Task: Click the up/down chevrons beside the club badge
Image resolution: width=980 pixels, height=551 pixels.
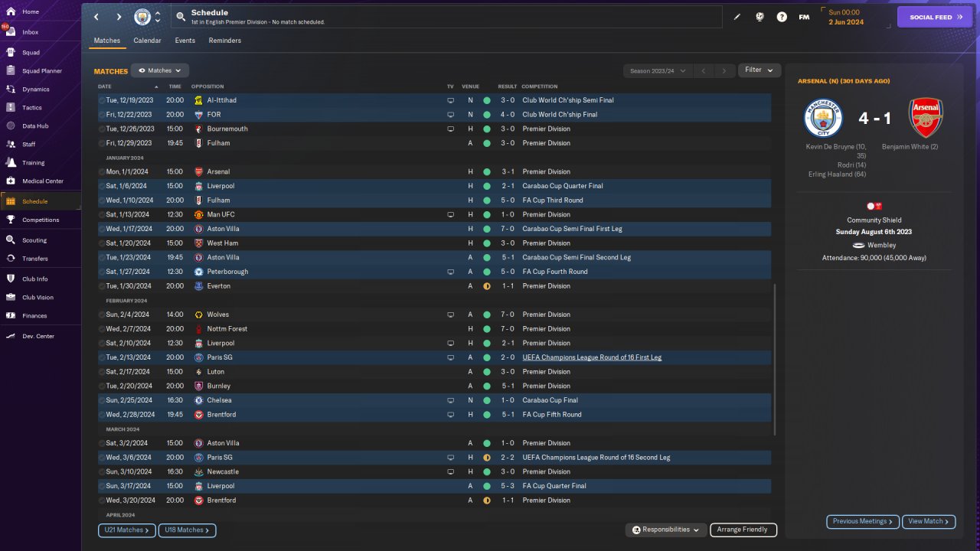Action: click(158, 17)
